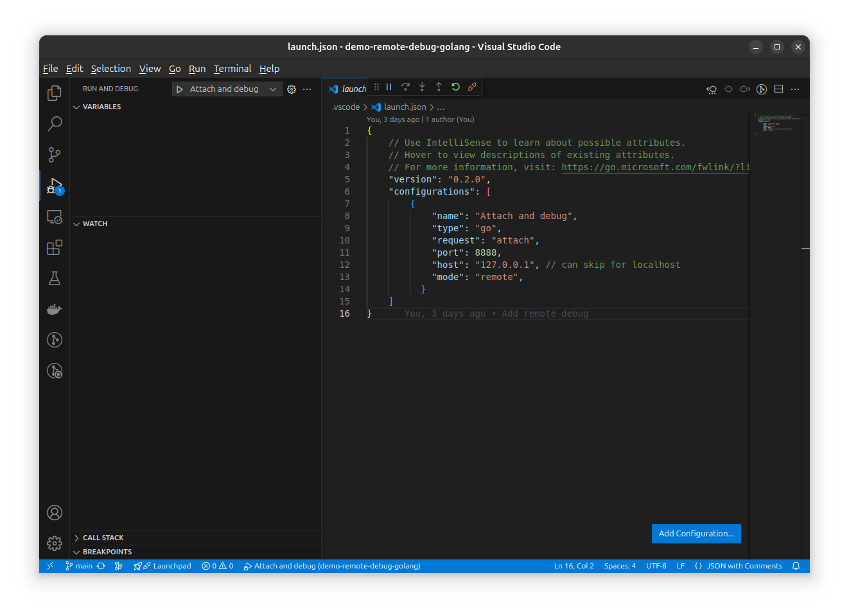The width and height of the screenshot is (849, 616).
Task: Collapse the BREAKPOINTS section
Action: [x=195, y=552]
